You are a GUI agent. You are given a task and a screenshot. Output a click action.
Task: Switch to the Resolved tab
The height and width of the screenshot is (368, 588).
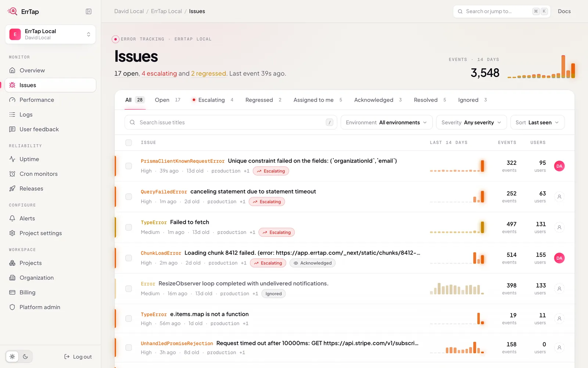point(430,100)
